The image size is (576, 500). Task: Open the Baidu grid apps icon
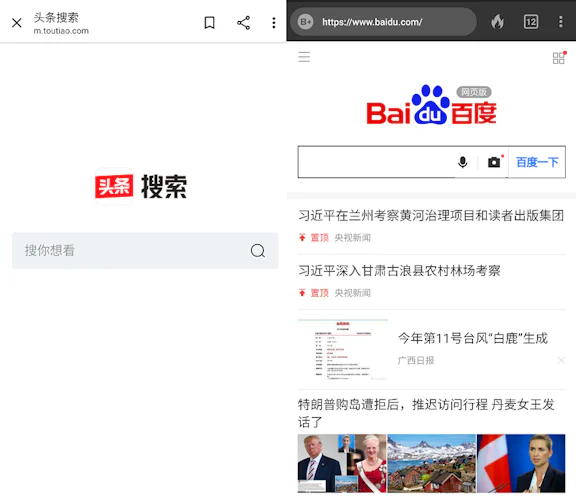pos(559,58)
